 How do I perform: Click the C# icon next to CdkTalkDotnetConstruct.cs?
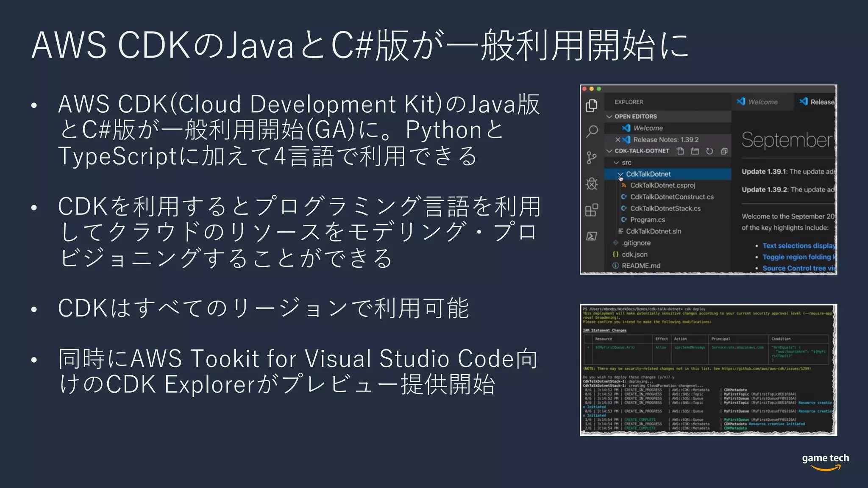pos(624,197)
